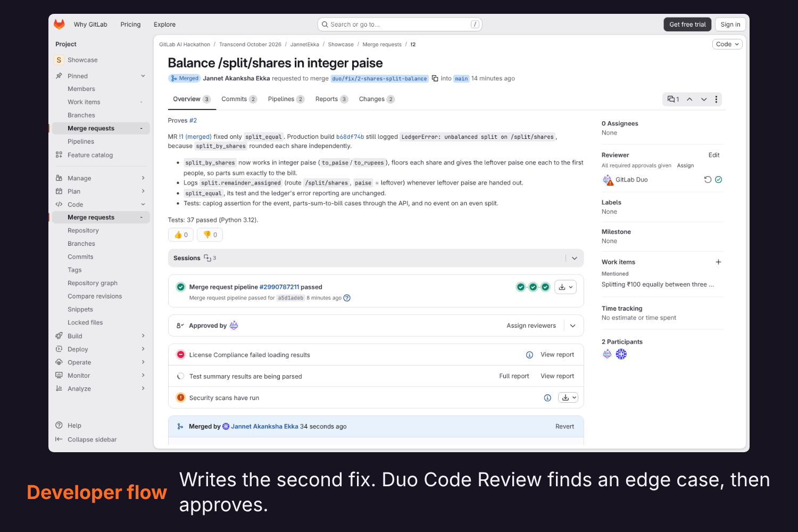Open Sessions icon with count 3

210,258
